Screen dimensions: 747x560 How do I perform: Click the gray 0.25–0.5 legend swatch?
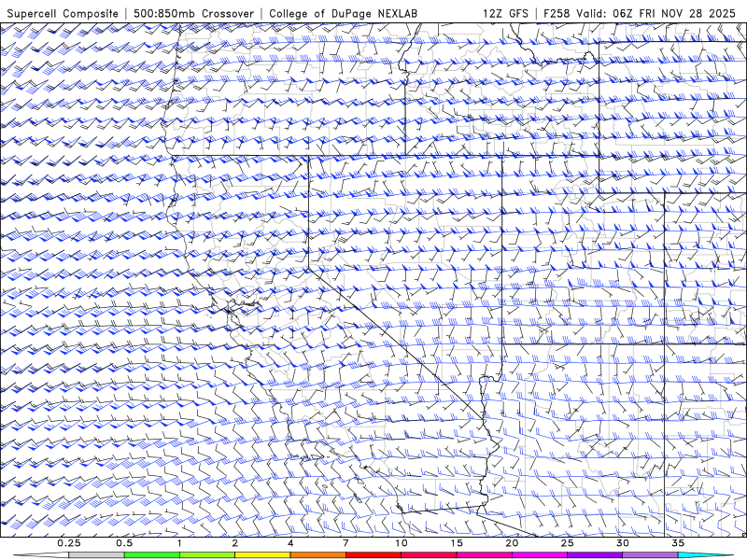pos(96,555)
